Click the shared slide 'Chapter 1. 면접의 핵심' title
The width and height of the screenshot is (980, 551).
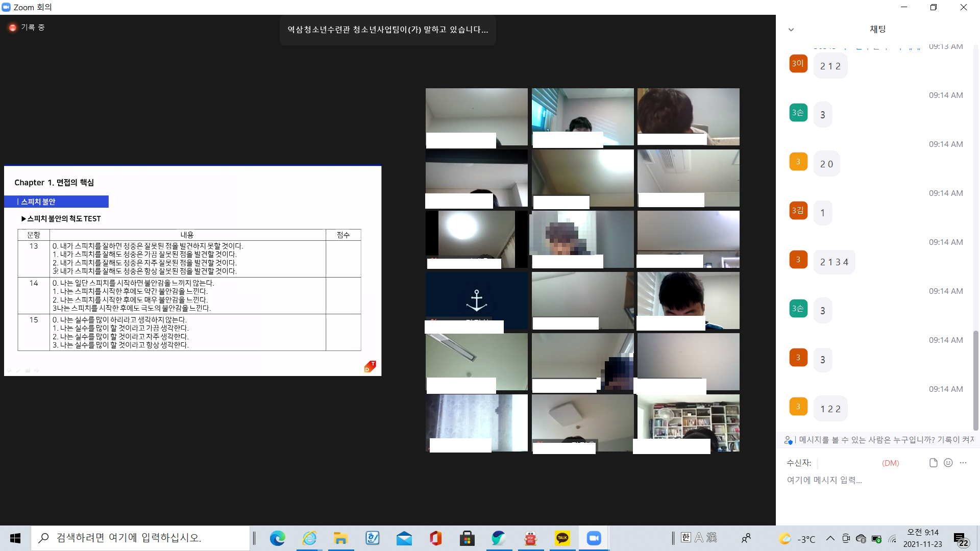tap(54, 183)
